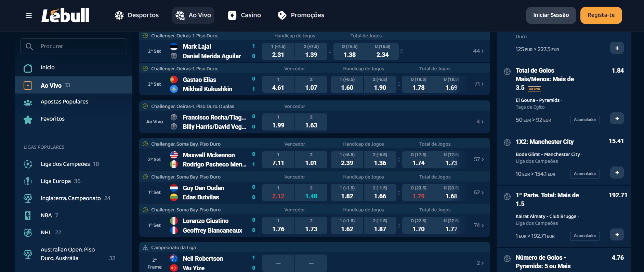
Task: Change handicap line in Maxwell Mckennon row
Action: click(399, 159)
